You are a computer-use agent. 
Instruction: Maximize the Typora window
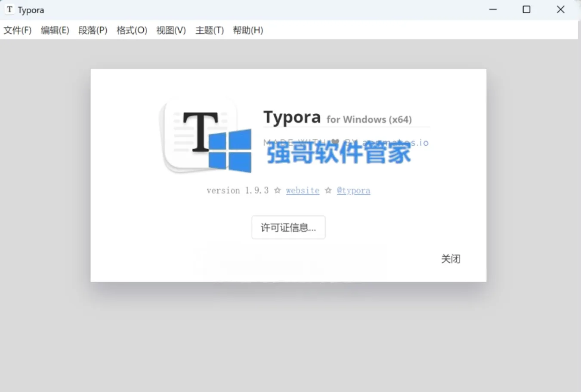pyautogui.click(x=526, y=9)
